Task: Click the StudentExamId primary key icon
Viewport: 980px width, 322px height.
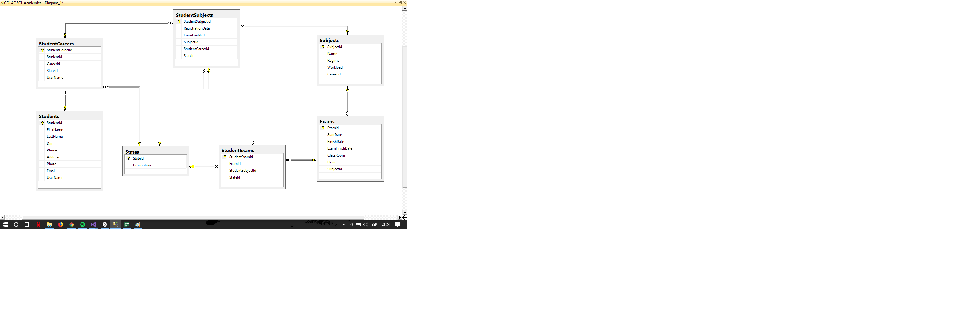Action: [225, 157]
